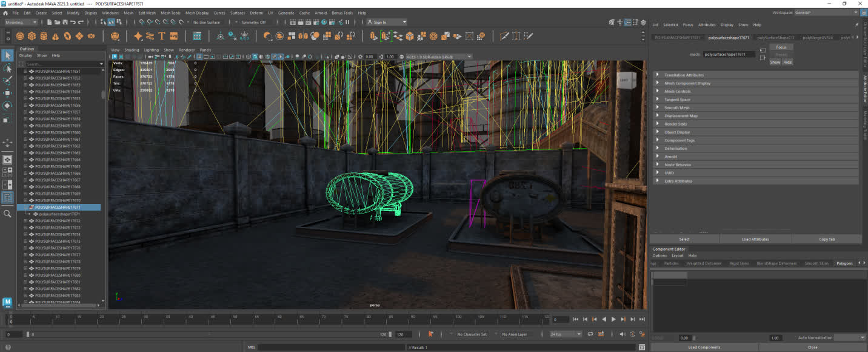Click the Type text tool icon
The height and width of the screenshot is (352, 868).
point(162,36)
